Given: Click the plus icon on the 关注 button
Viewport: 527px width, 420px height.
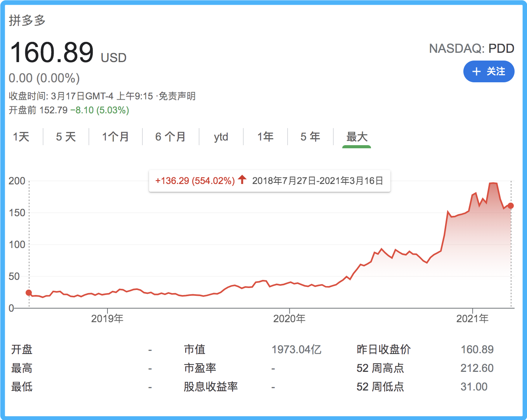Looking at the screenshot, I should click(x=476, y=71).
